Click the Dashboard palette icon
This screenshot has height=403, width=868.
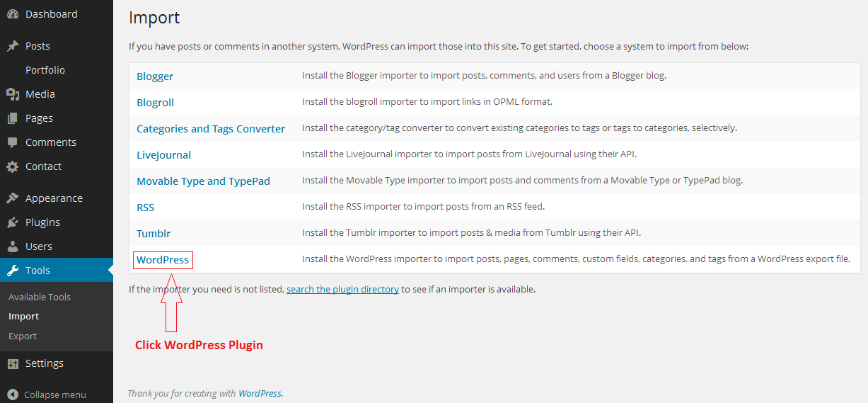pyautogui.click(x=12, y=14)
